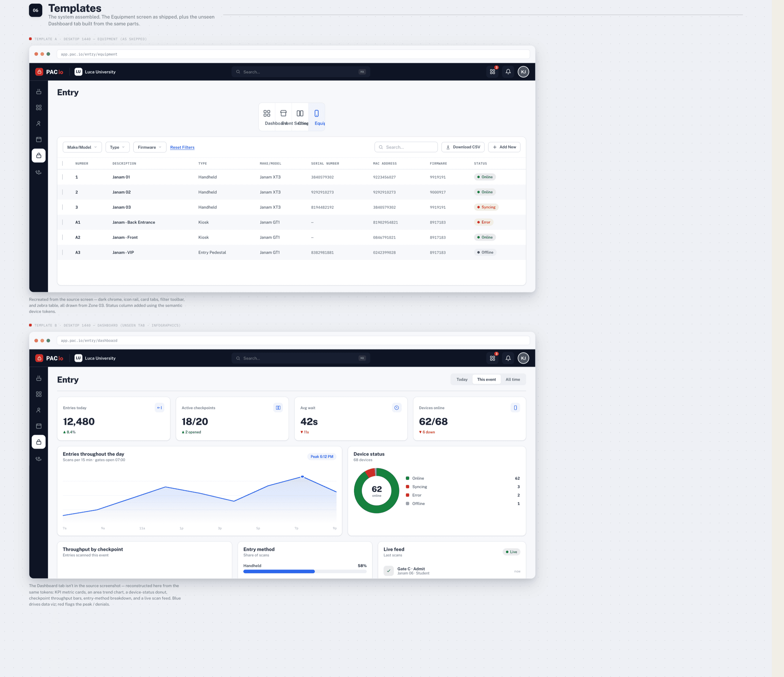The width and height of the screenshot is (784, 677).
Task: Select active lock icon in Dashboard window sidebar
Action: [39, 442]
